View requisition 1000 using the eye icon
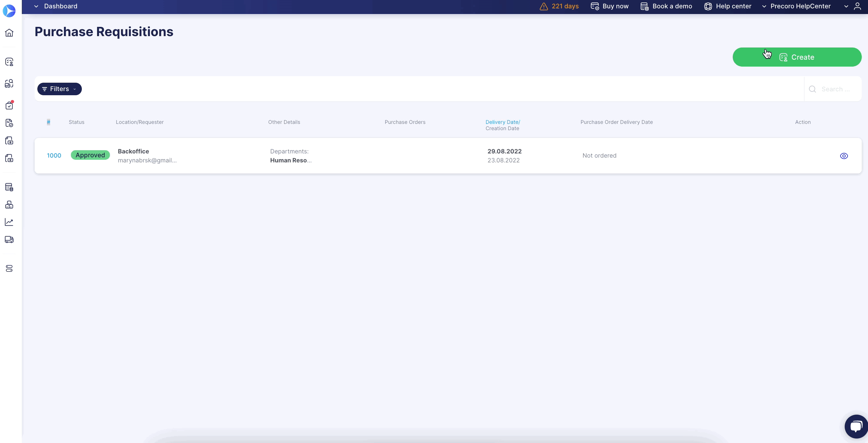Image resolution: width=868 pixels, height=443 pixels. point(844,156)
